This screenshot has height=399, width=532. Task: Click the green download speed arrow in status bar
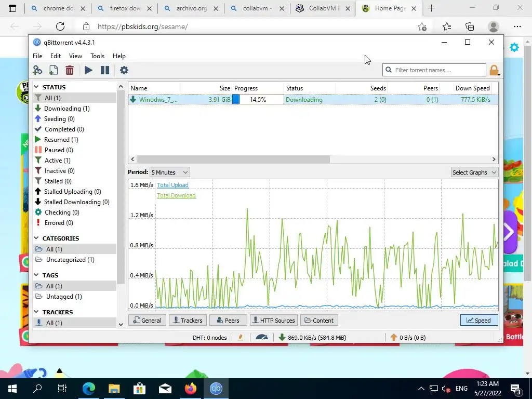pyautogui.click(x=282, y=337)
